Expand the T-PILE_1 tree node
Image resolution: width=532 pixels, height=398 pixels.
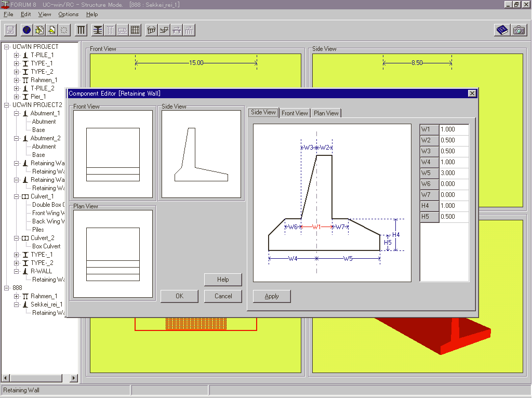[17, 55]
